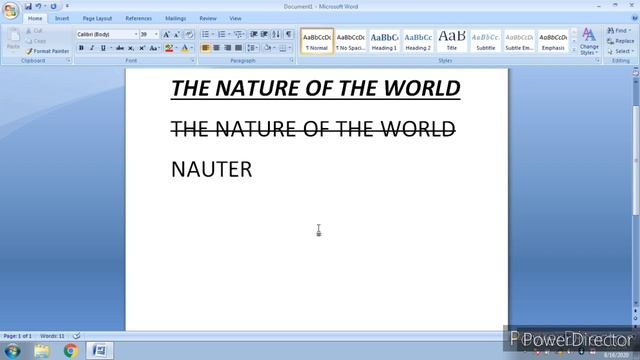Screen dimensions: 640x360
Task: Open File Explorer from taskbar
Action: 42,351
